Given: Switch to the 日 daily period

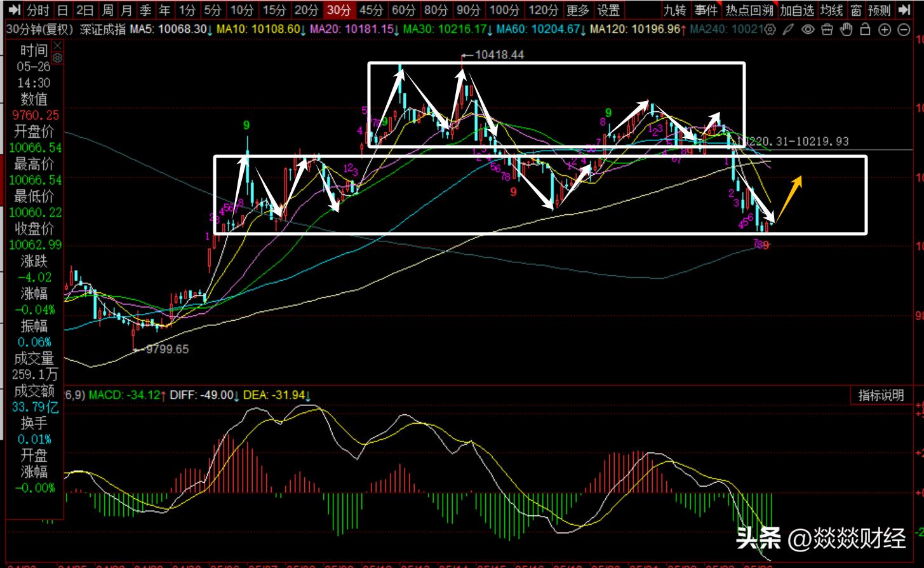Looking at the screenshot, I should 62,10.
